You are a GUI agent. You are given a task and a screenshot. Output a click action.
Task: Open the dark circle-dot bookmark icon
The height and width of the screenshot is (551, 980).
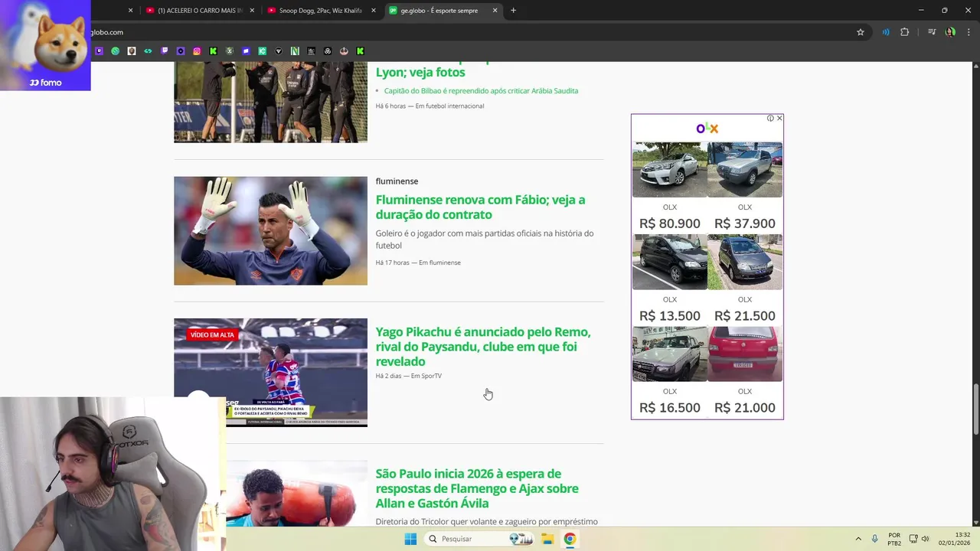tap(181, 51)
